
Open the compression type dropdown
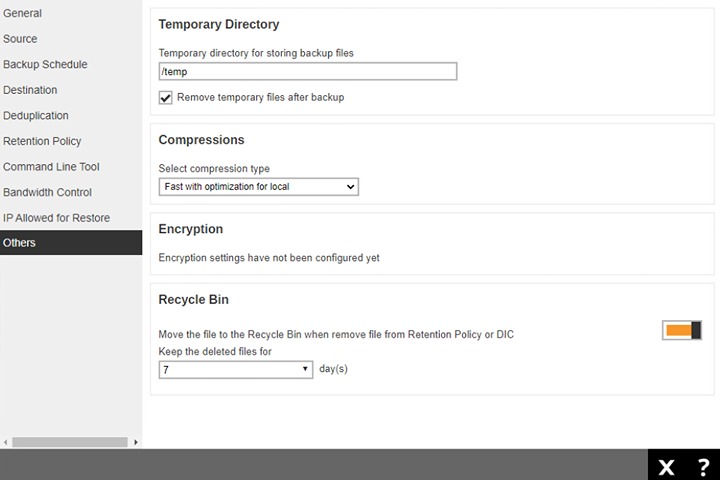(258, 187)
